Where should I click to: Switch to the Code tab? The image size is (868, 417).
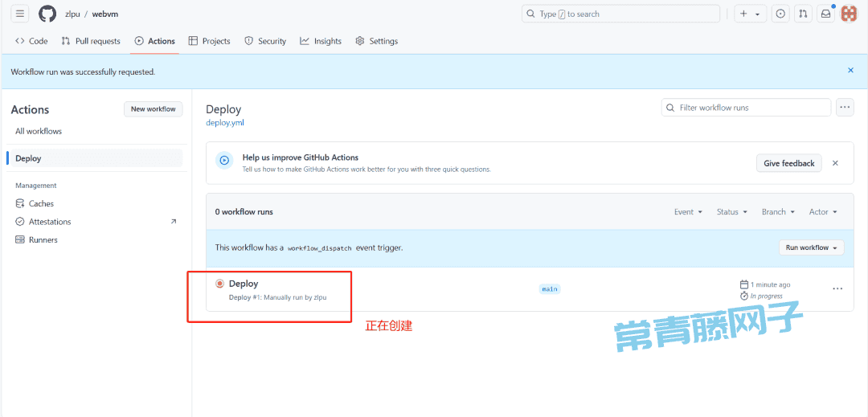[31, 41]
